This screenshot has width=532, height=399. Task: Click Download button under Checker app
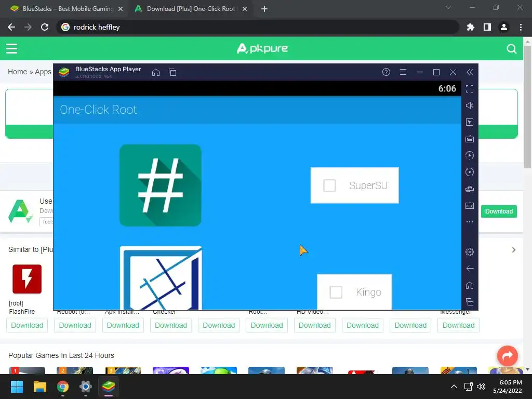171,325
